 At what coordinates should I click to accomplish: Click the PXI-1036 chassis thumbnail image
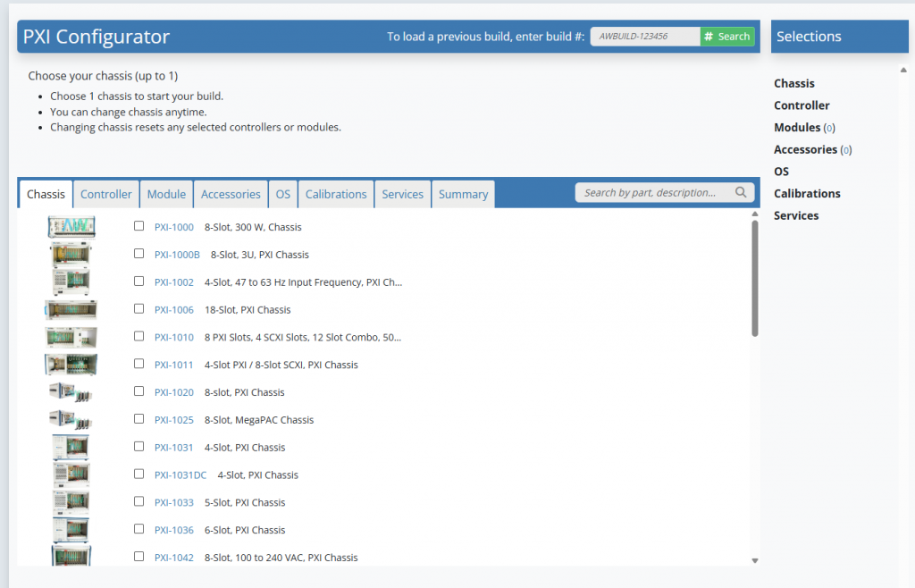point(71,530)
